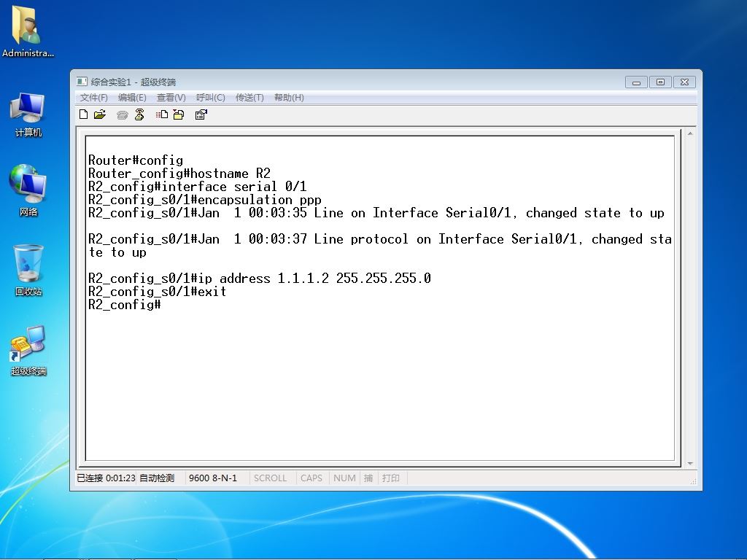Click the SCROLL status indicator
The width and height of the screenshot is (747, 560).
pos(270,478)
